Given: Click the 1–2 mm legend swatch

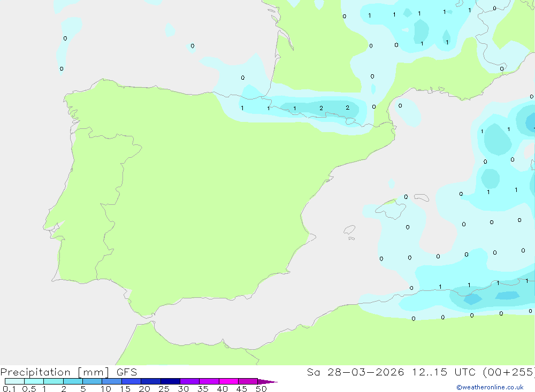Looking at the screenshot, I should pyautogui.click(x=53, y=381).
